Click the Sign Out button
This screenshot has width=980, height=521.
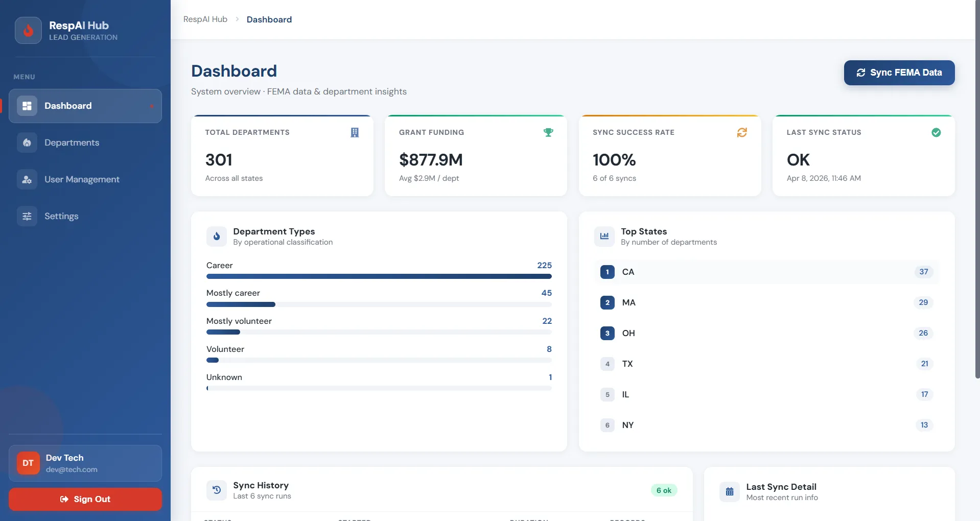pyautogui.click(x=85, y=499)
